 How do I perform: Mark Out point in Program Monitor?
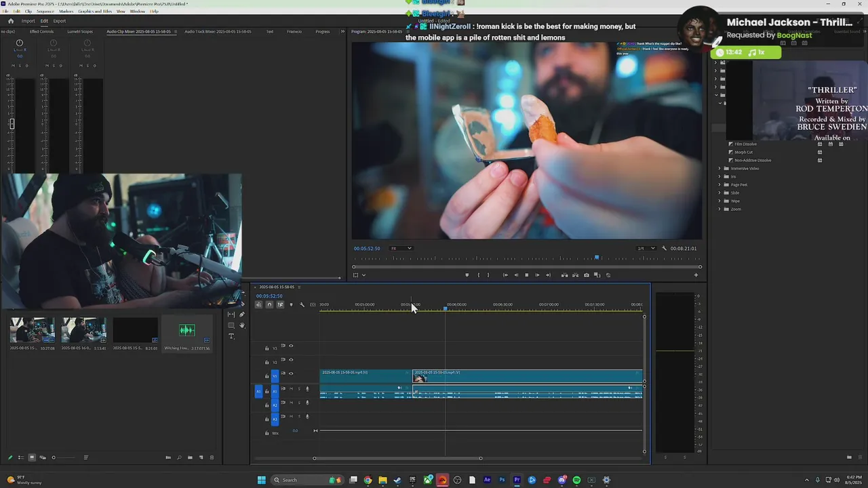(x=488, y=275)
